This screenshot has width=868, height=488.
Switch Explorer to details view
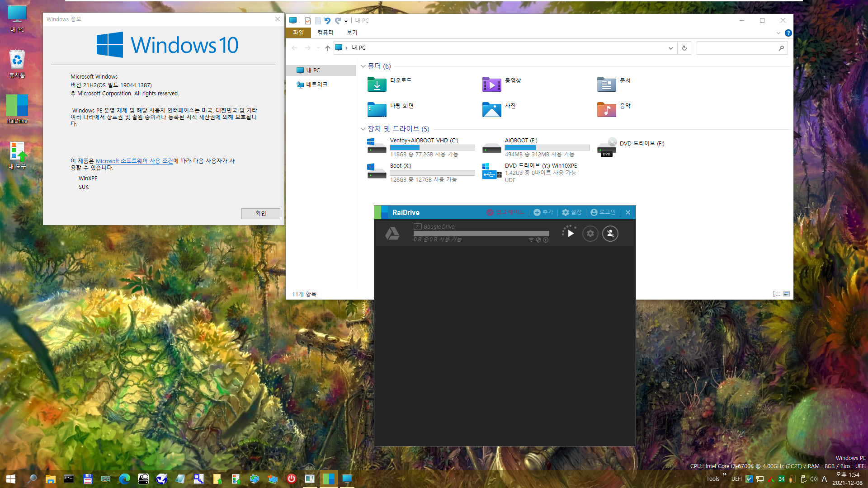pyautogui.click(x=777, y=294)
